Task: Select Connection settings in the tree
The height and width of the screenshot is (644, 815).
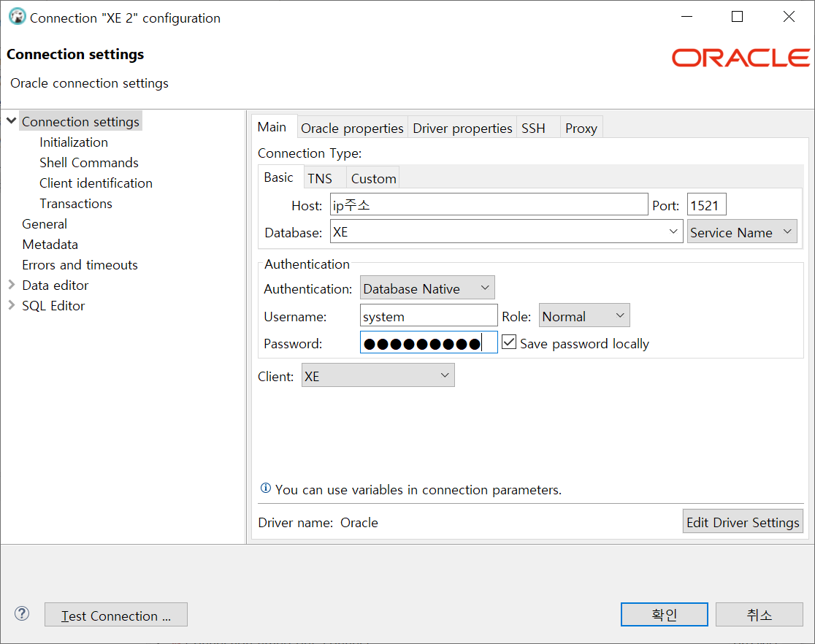Action: coord(80,121)
